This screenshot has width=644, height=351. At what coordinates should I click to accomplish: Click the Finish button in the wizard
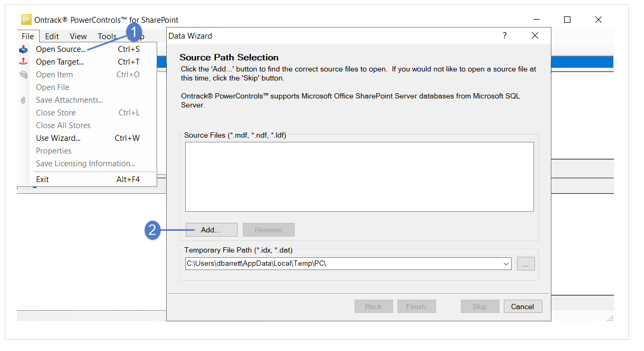pos(416,307)
